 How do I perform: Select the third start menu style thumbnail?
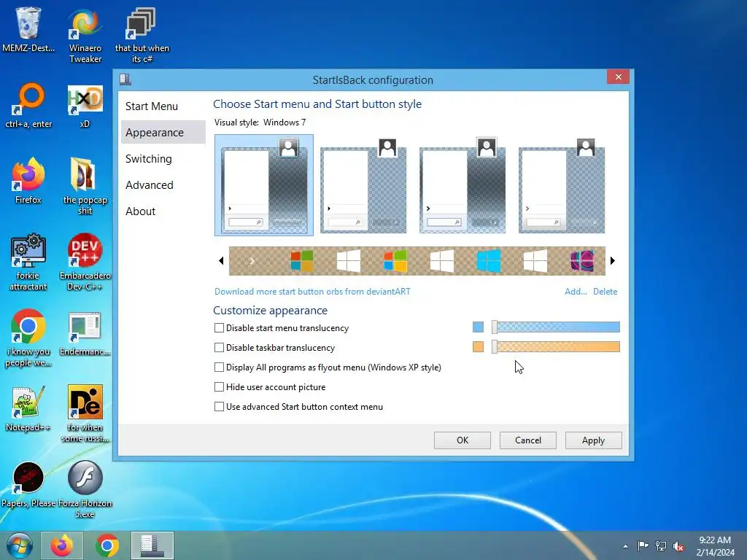pos(462,184)
